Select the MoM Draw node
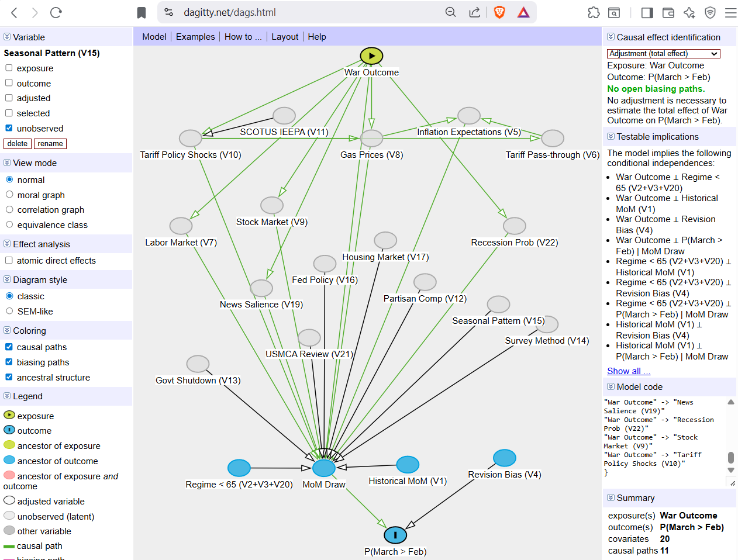Screen dimensions: 738x560 click(x=324, y=468)
